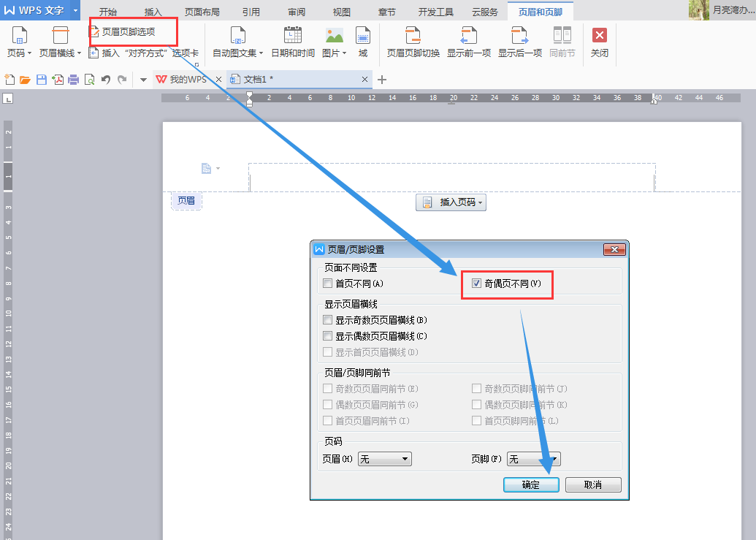The height and width of the screenshot is (540, 756).
Task: Switch to the 插入 ribbon tab
Action: click(x=153, y=12)
